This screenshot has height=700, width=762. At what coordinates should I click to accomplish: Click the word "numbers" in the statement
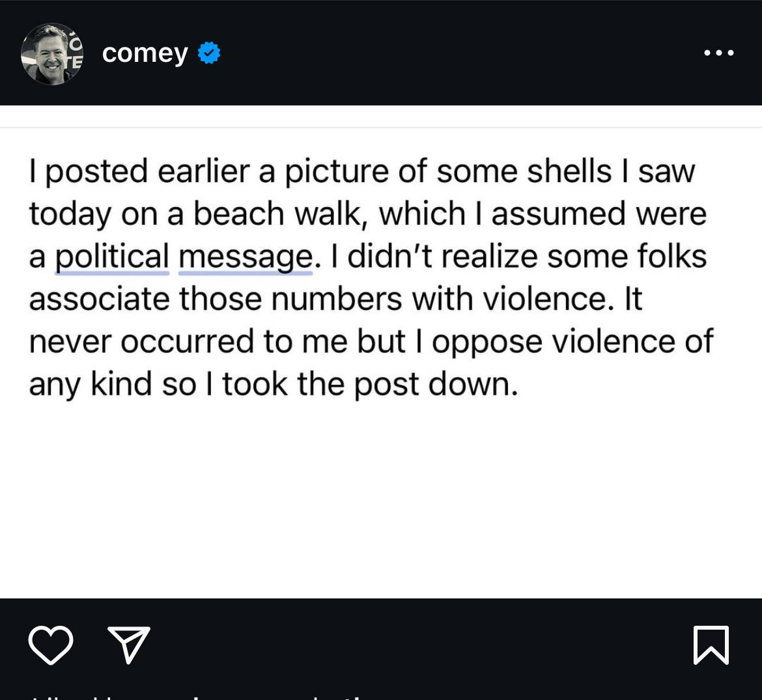point(336,299)
